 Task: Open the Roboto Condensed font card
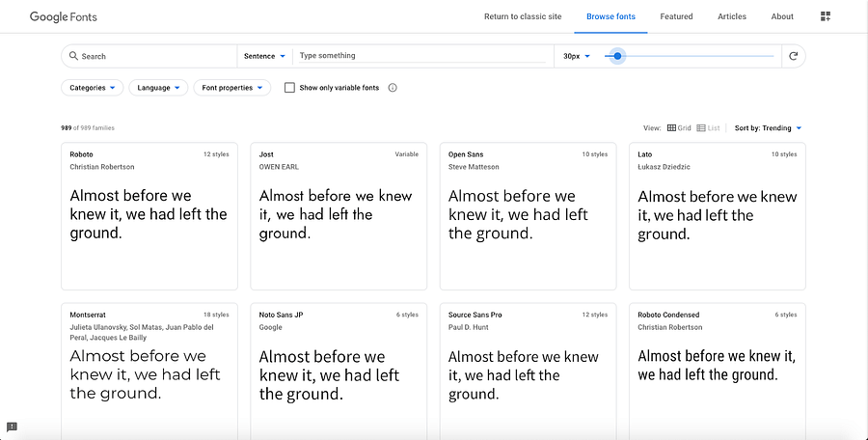point(718,371)
